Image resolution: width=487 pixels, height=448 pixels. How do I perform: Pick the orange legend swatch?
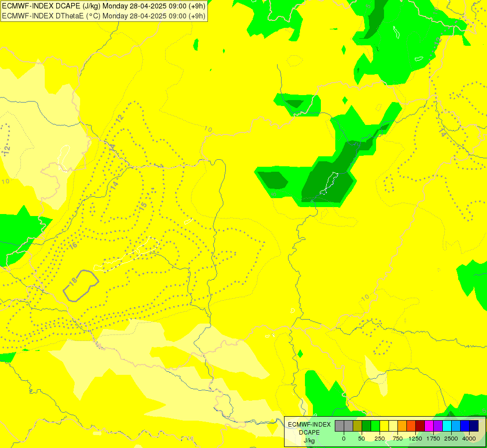click(x=402, y=426)
